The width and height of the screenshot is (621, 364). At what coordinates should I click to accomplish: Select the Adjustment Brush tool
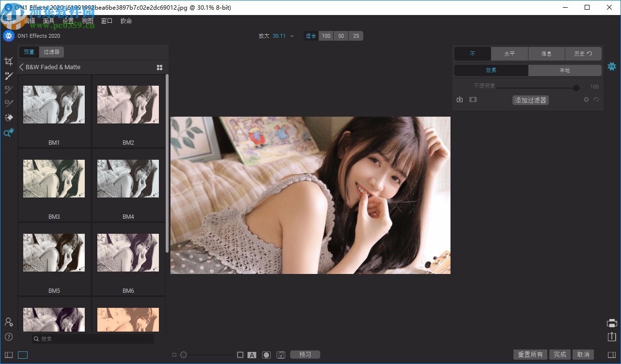(x=9, y=76)
